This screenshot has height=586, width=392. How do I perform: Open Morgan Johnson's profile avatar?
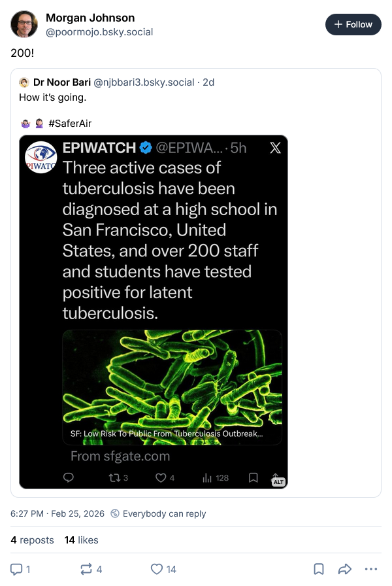(24, 24)
